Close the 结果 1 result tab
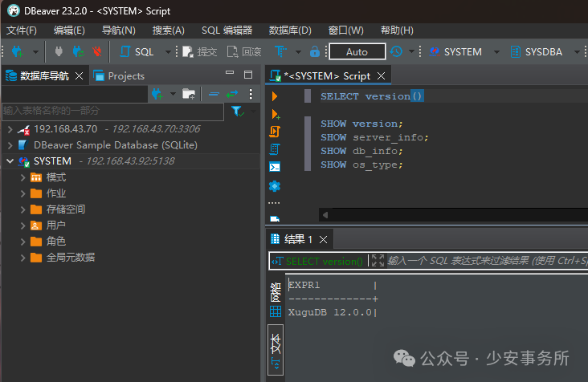Viewport: 588px width, 382px height. click(323, 239)
